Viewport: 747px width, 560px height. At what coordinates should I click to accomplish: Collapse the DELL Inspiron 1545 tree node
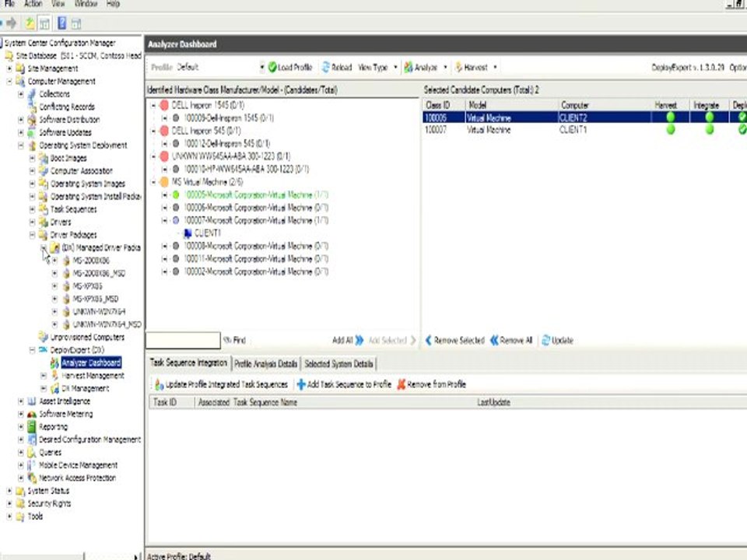153,105
